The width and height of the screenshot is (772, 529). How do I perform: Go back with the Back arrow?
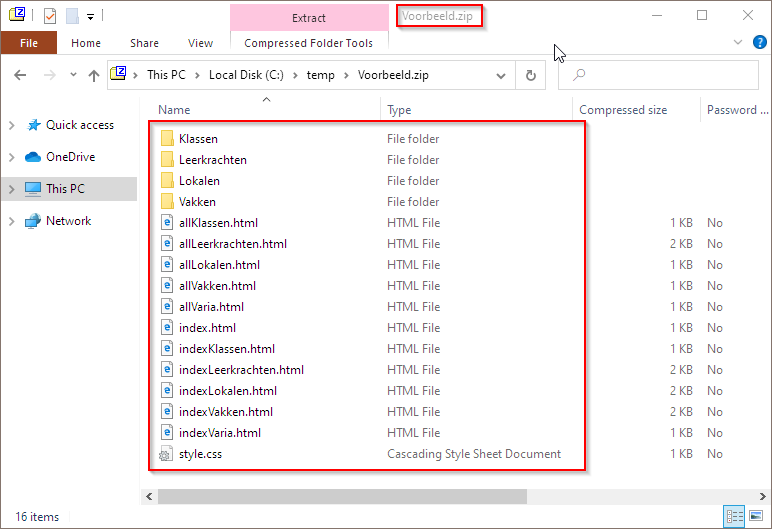[x=20, y=75]
